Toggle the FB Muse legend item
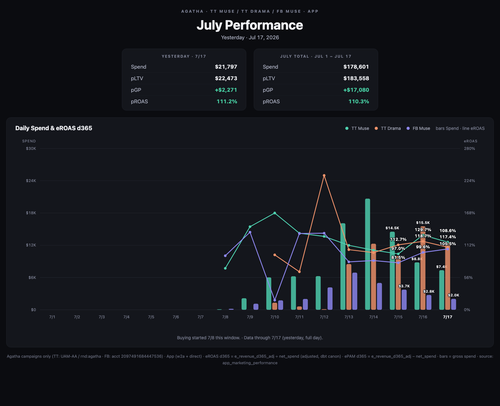The width and height of the screenshot is (500, 406). click(418, 128)
